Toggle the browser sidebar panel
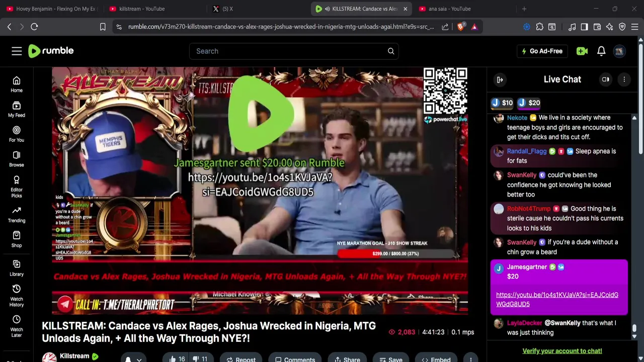This screenshot has height=362, width=644. coord(584,27)
